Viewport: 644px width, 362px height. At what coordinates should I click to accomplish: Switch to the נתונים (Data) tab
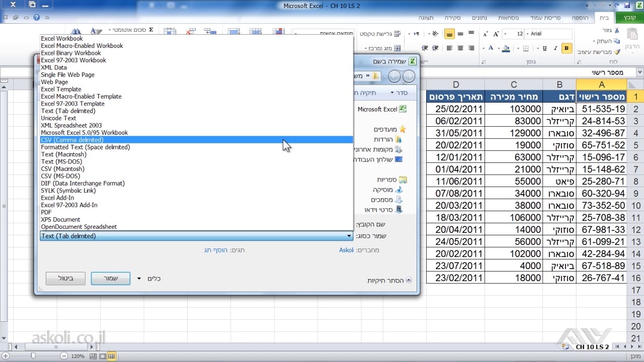click(479, 18)
